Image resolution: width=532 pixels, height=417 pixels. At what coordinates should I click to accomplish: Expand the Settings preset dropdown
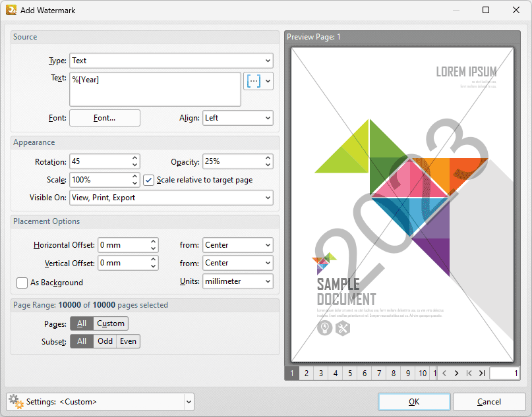click(189, 402)
